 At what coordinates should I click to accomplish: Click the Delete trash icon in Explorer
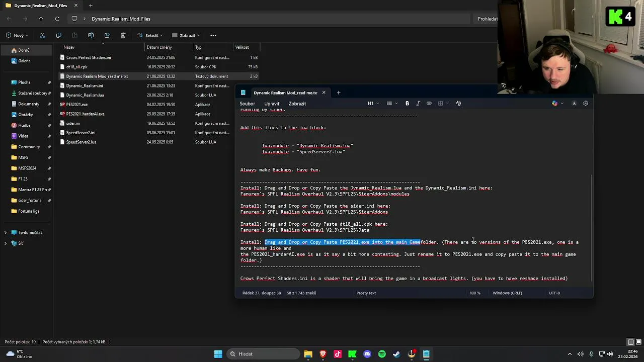(123, 35)
